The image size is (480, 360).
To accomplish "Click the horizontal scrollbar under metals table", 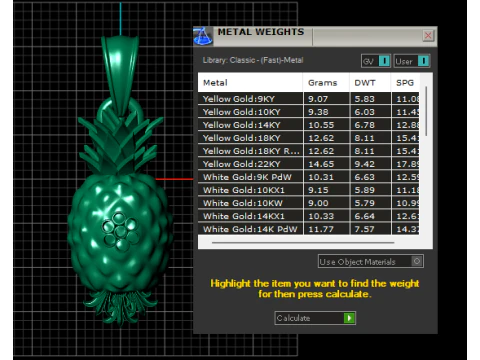I will click(303, 243).
